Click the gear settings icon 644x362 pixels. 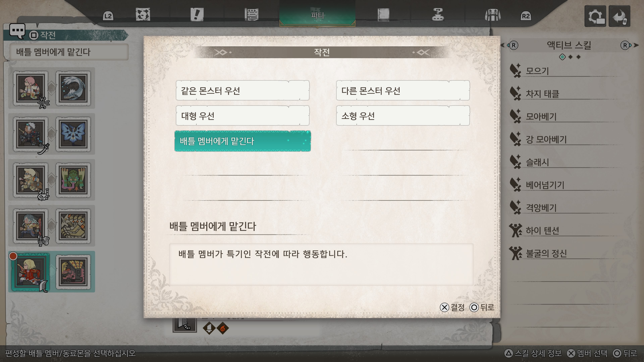[x=595, y=16]
